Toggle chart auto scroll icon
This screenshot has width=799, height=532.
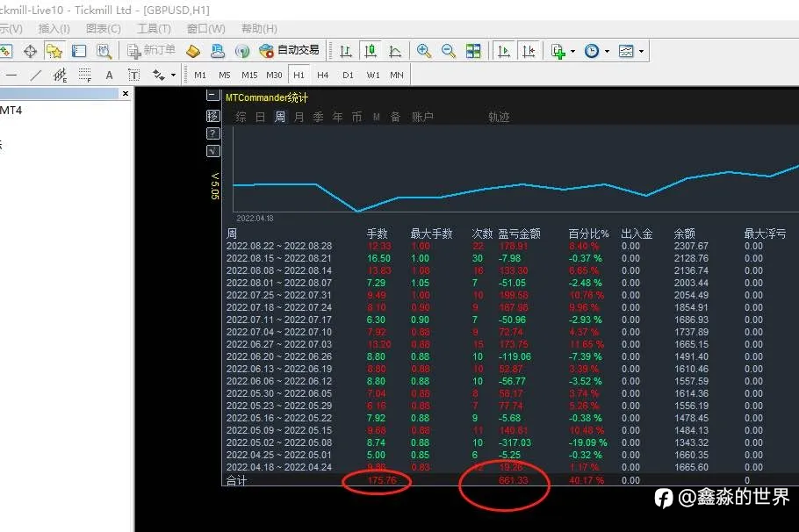tap(504, 51)
